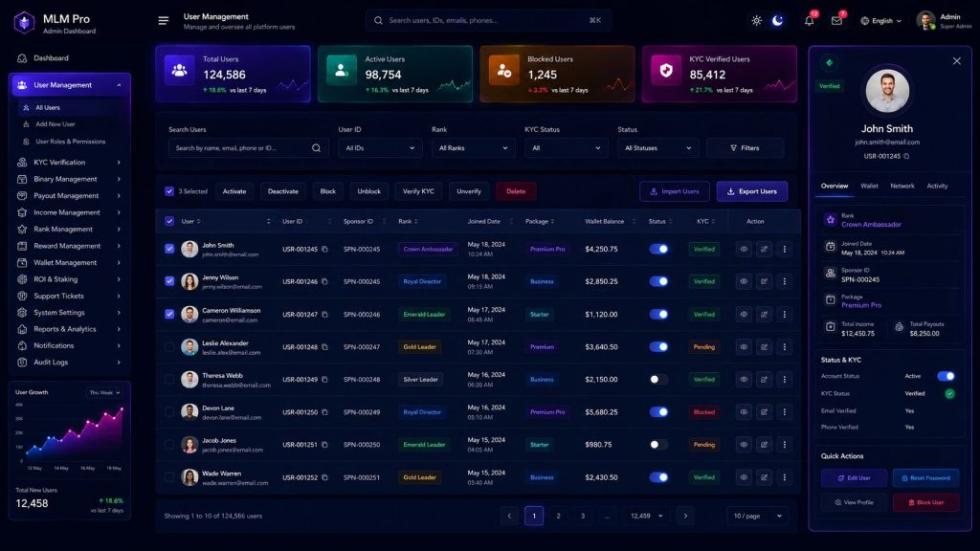Edit Jenny Wilson's row pencil icon
980x551 pixels.
(x=764, y=281)
